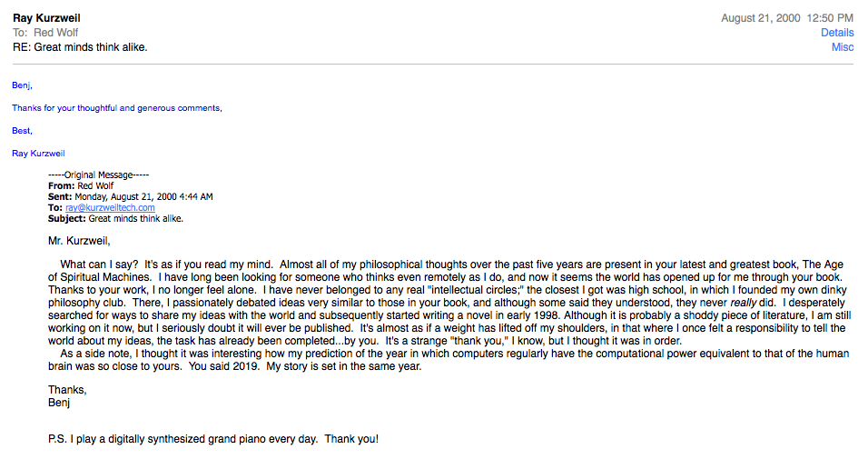Image resolution: width=868 pixels, height=459 pixels.
Task: Click the "-----Original Message-----" separator text
Action: pos(98,175)
